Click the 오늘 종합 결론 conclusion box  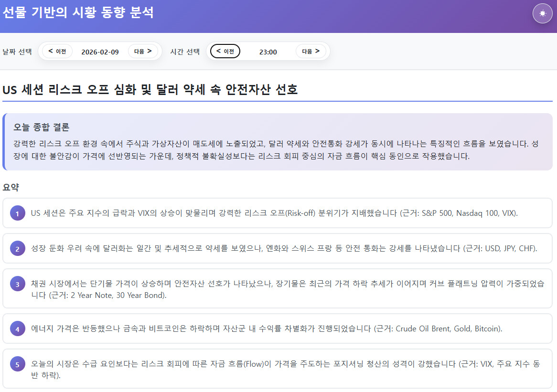point(277,142)
